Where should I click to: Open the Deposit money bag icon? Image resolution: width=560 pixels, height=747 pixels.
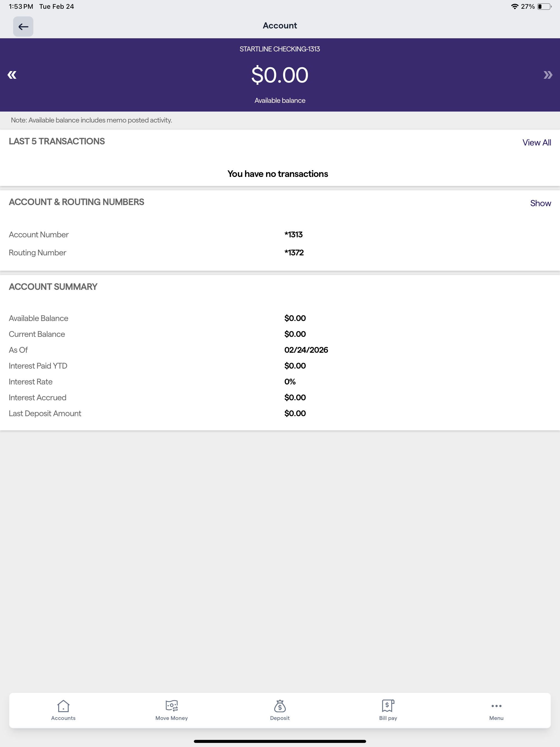click(280, 705)
